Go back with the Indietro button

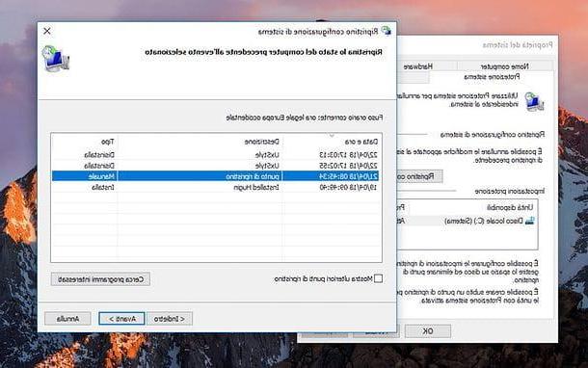(x=170, y=319)
